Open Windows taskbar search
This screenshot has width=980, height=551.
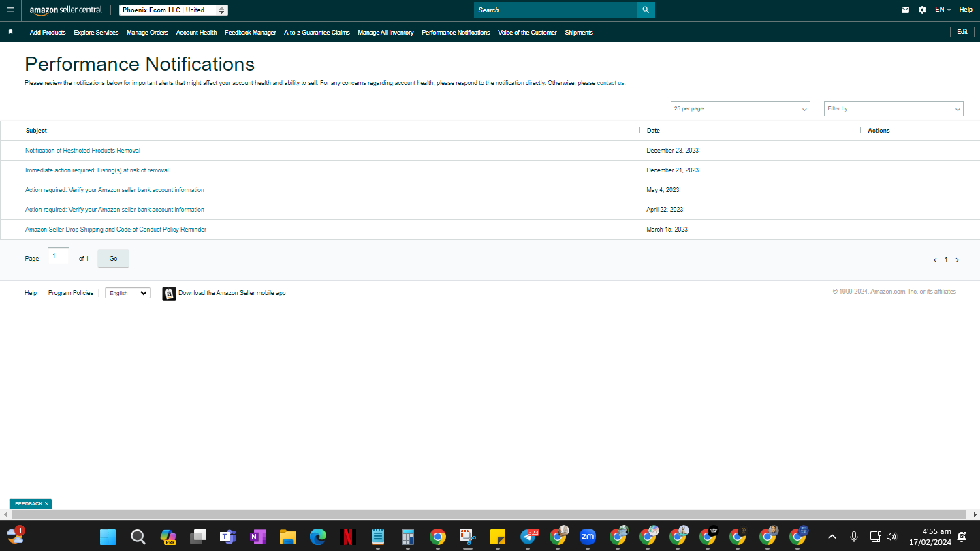click(138, 537)
